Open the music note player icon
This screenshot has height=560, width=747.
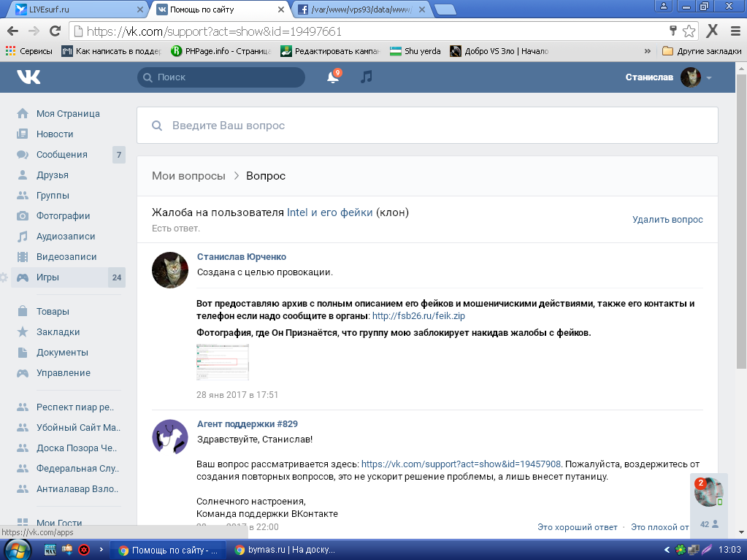click(367, 77)
